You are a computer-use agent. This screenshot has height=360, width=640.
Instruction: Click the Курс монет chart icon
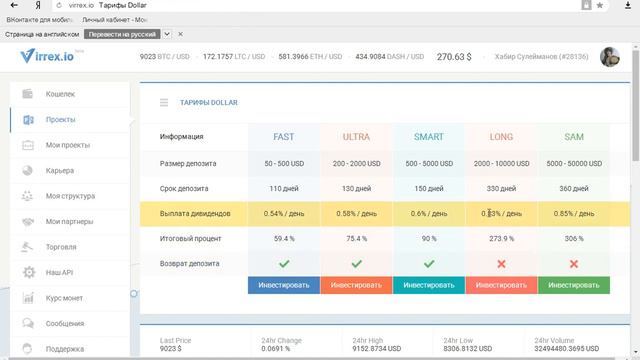coord(28,298)
